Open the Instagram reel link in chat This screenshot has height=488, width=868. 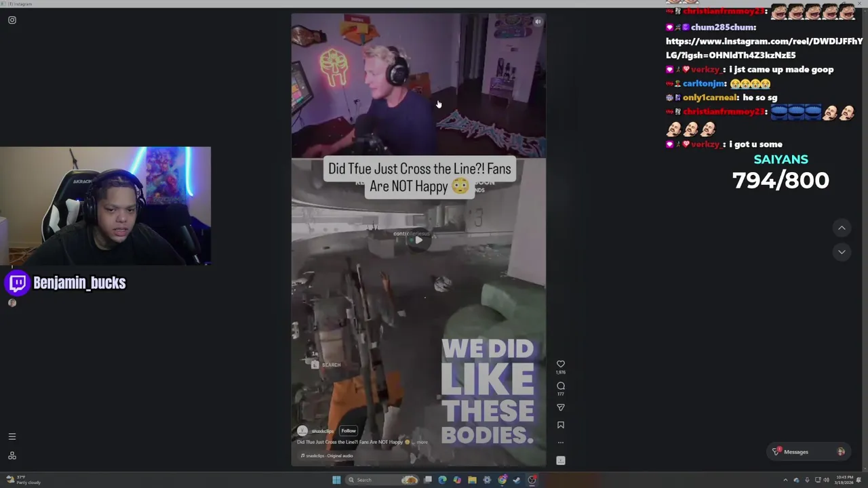[764, 48]
